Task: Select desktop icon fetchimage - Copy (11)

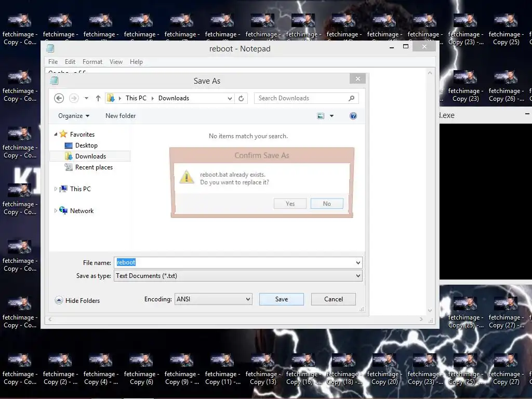Action: (222, 369)
